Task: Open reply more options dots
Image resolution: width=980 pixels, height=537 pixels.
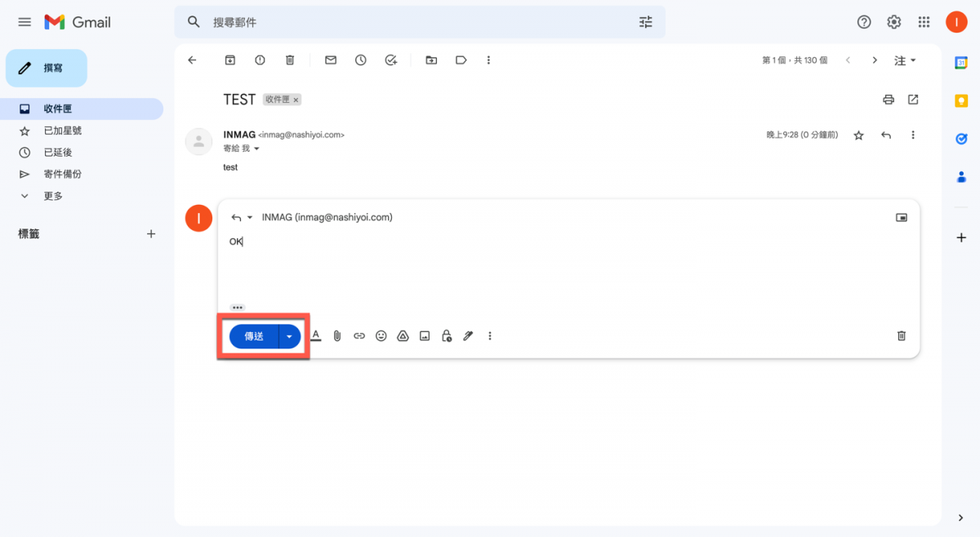Action: 490,336
